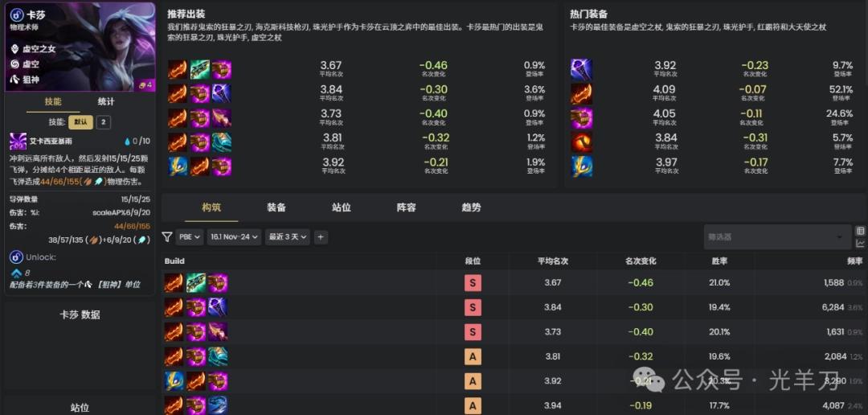
Task: Click the 狙神 trait icon on the champion card
Action: 15,80
